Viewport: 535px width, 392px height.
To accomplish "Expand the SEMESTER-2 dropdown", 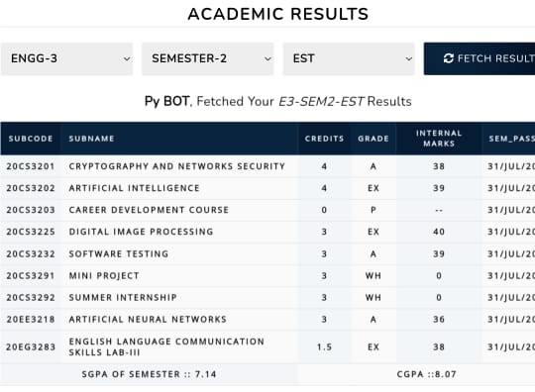I will [x=207, y=58].
